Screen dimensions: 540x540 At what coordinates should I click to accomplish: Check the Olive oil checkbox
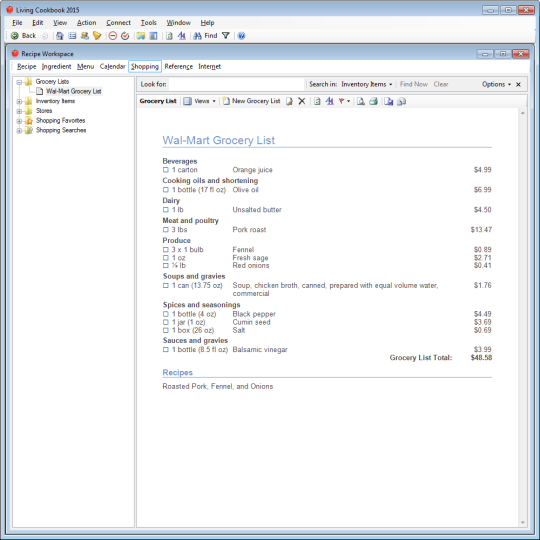[x=166, y=190]
